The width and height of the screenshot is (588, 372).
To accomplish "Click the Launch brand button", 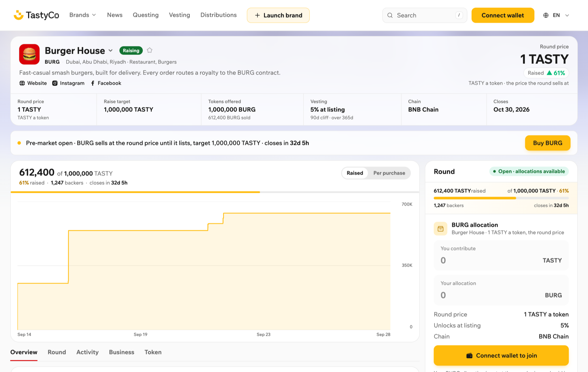I will [278, 15].
